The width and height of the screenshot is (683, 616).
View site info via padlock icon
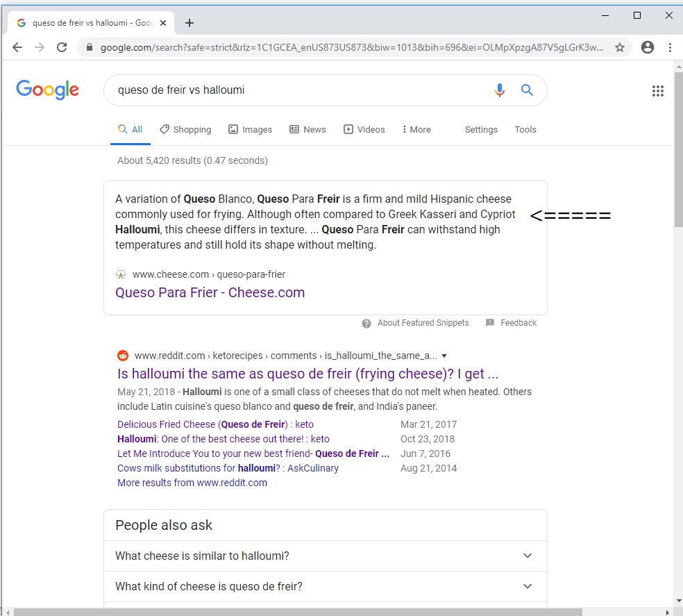[x=90, y=47]
